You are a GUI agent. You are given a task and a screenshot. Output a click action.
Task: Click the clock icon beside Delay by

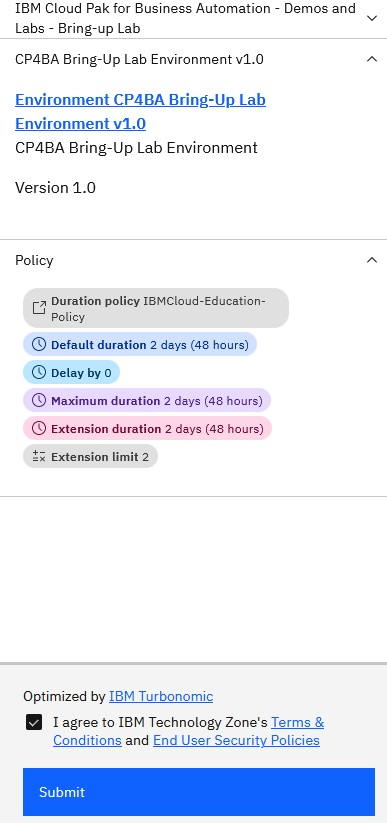click(39, 373)
